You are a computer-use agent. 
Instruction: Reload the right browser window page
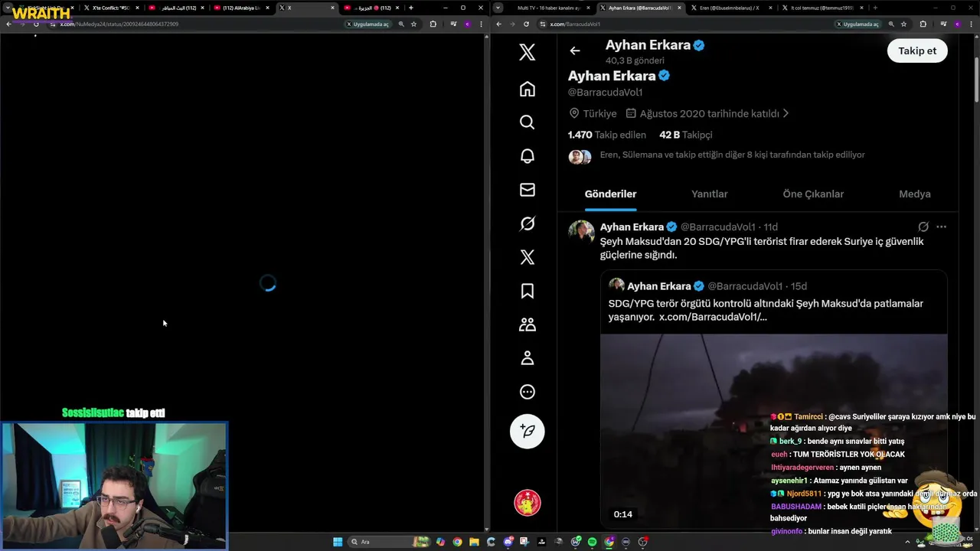point(526,24)
